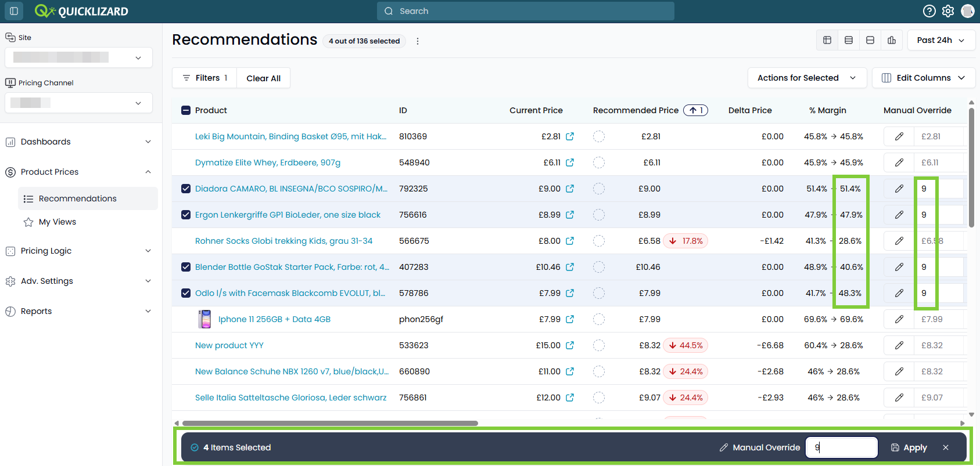Switch to chart view icon

pyautogui.click(x=892, y=40)
